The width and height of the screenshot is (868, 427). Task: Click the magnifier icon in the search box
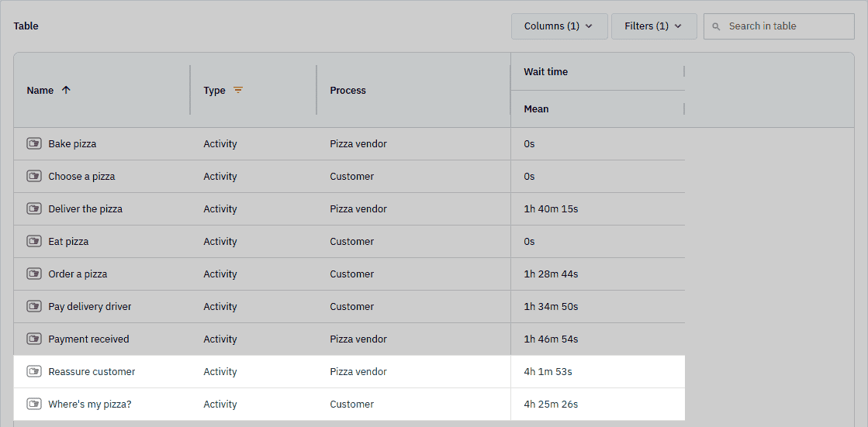click(x=716, y=26)
